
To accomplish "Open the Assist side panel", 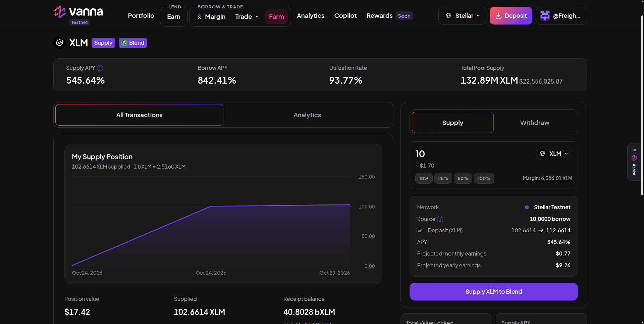I will point(634,162).
